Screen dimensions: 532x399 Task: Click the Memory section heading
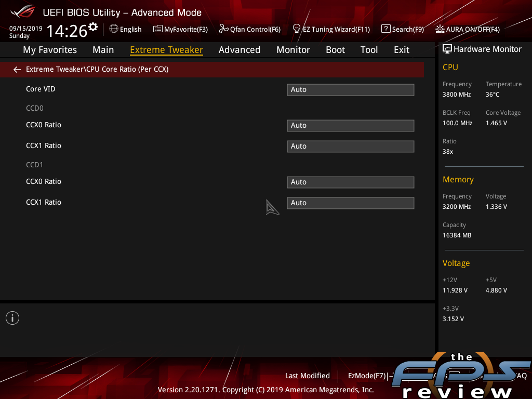458,179
